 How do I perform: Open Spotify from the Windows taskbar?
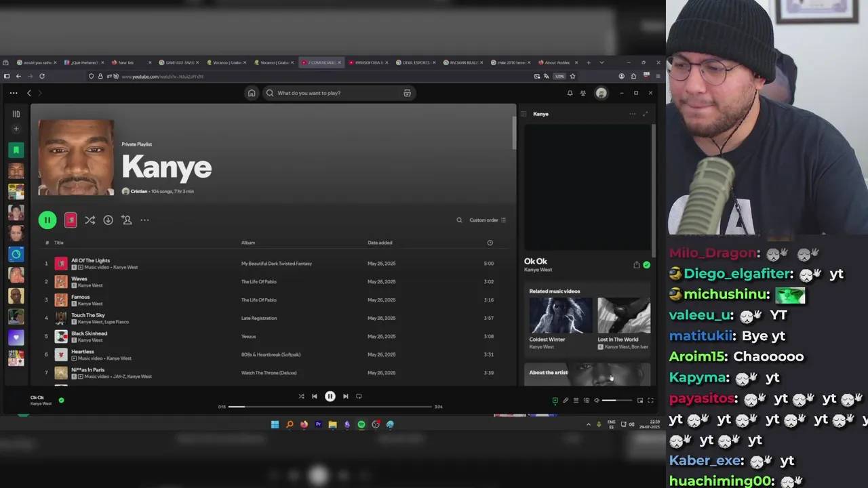pyautogui.click(x=361, y=424)
